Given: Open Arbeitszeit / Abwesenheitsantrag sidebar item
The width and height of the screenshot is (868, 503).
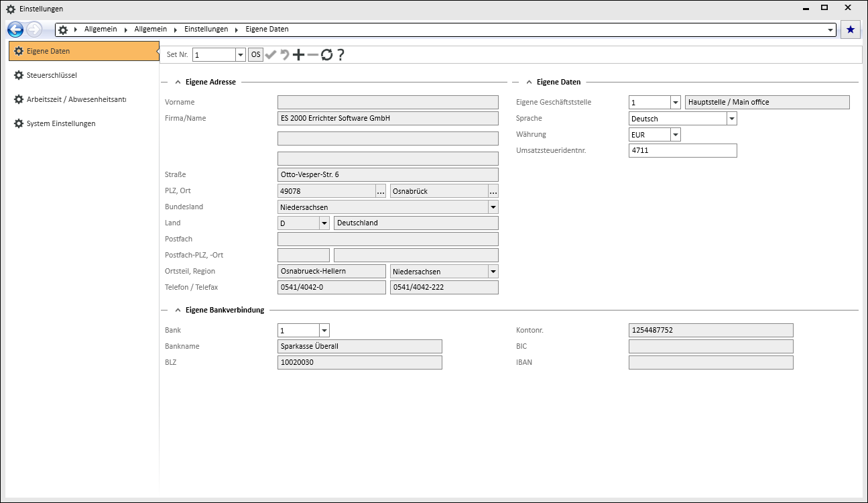Looking at the screenshot, I should 84,99.
